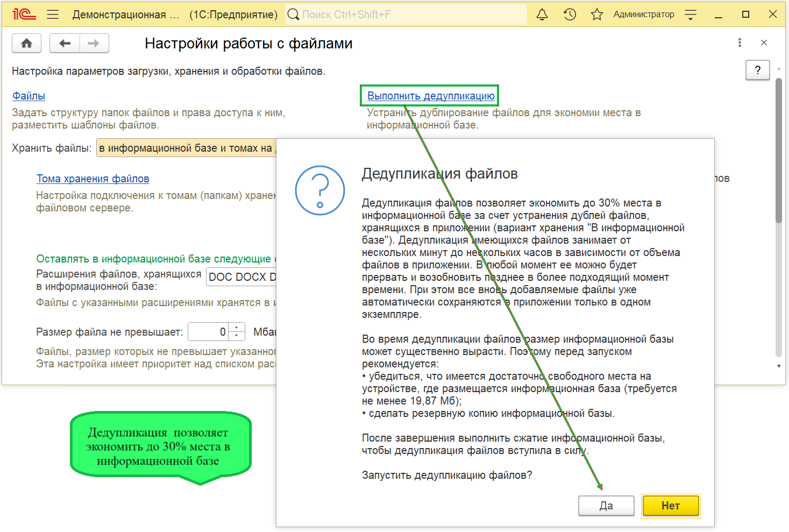
Task: Open three-dot more options menu
Action: pos(740,42)
